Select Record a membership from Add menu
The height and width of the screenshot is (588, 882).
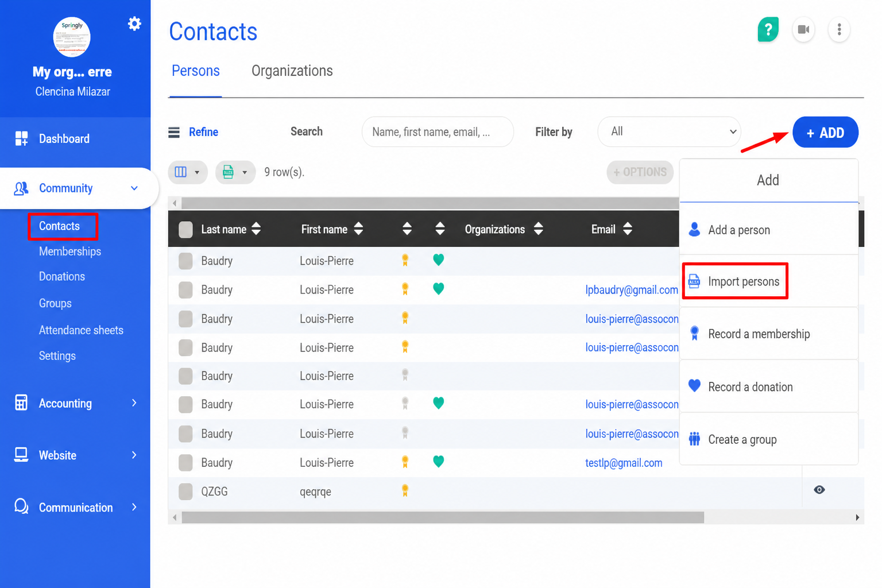(769, 334)
